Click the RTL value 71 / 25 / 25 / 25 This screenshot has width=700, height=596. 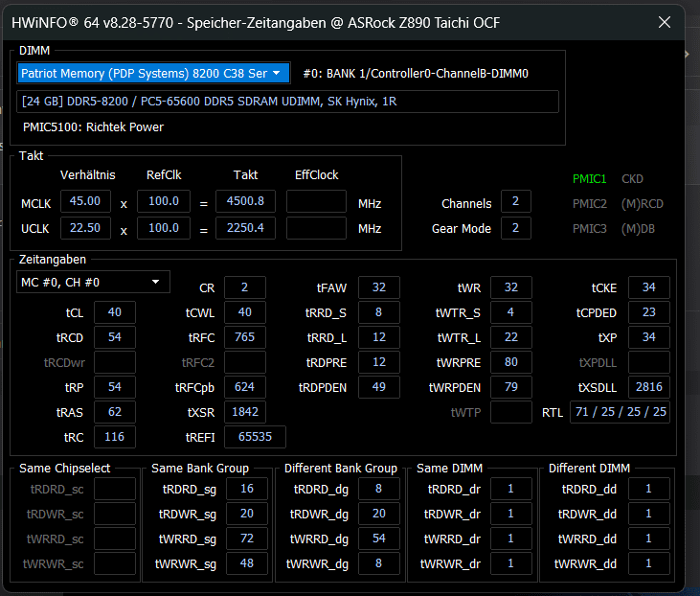(621, 412)
